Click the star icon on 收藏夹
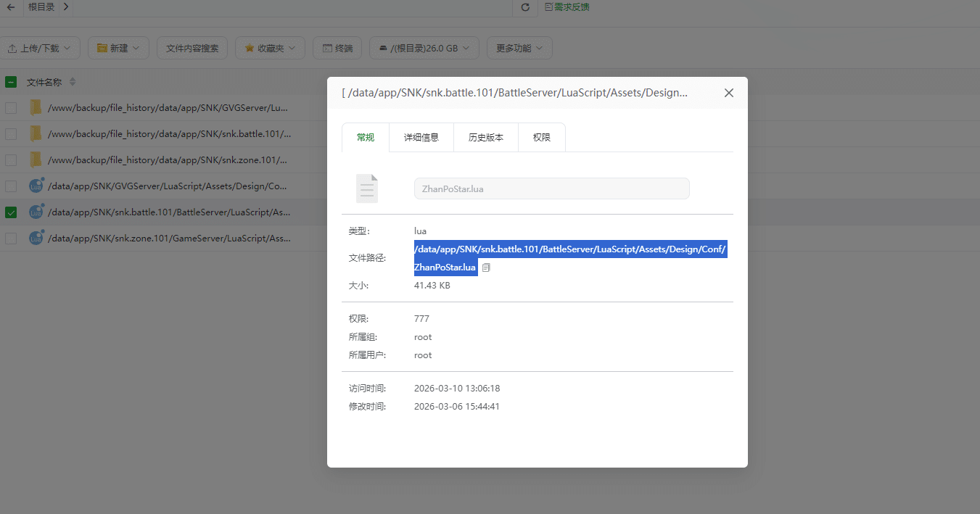The image size is (980, 514). [x=251, y=47]
